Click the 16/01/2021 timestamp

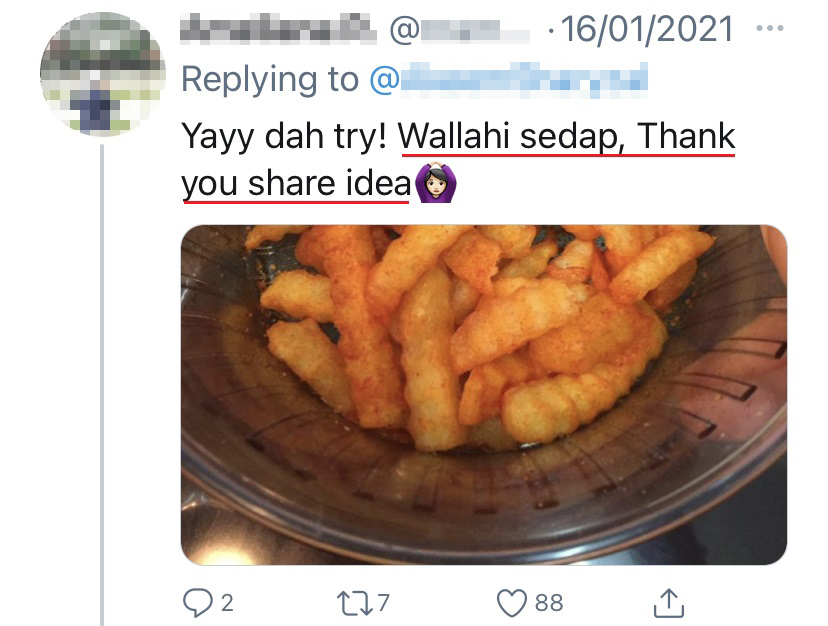coord(646,29)
